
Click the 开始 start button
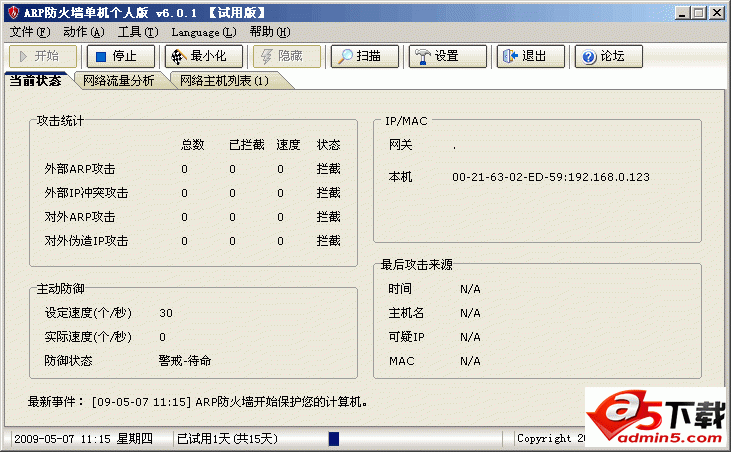point(43,56)
